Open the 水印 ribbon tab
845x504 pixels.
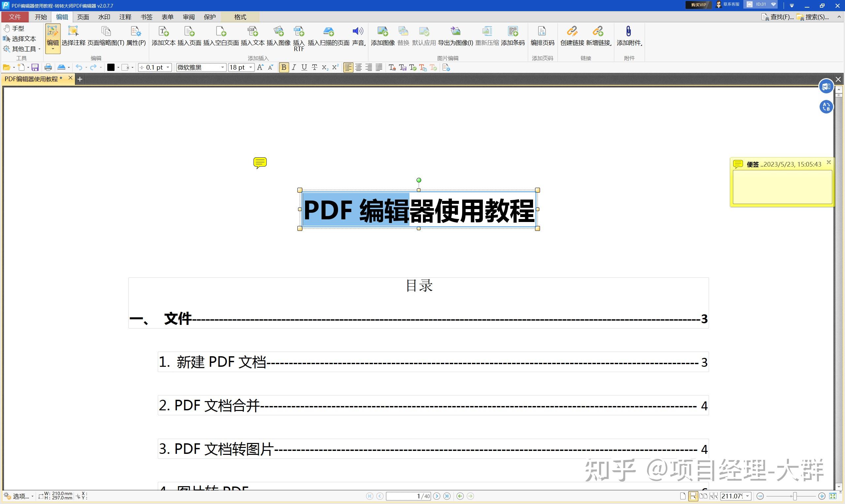click(104, 16)
